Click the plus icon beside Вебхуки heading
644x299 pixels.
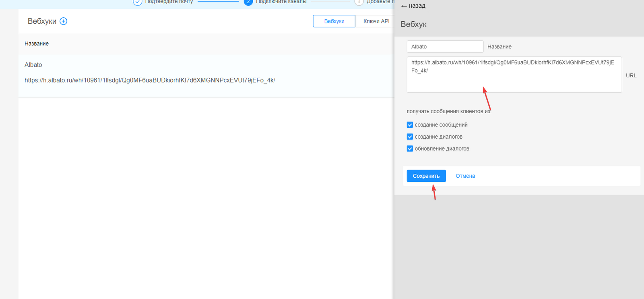pyautogui.click(x=64, y=21)
